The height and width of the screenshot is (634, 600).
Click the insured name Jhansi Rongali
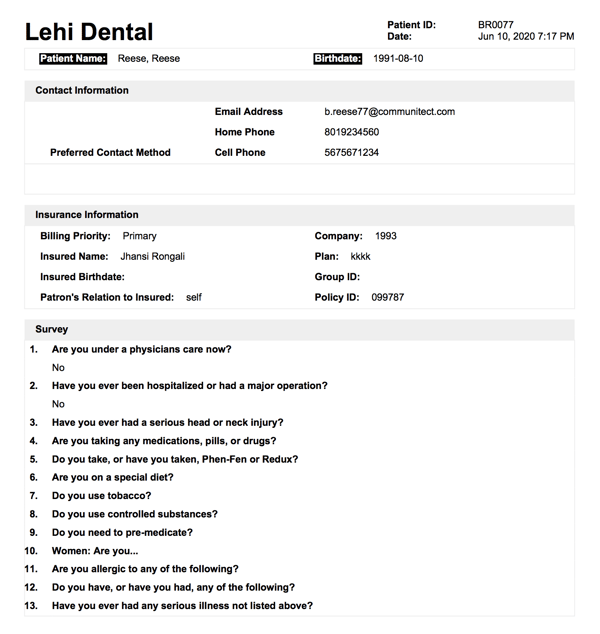pyautogui.click(x=152, y=257)
